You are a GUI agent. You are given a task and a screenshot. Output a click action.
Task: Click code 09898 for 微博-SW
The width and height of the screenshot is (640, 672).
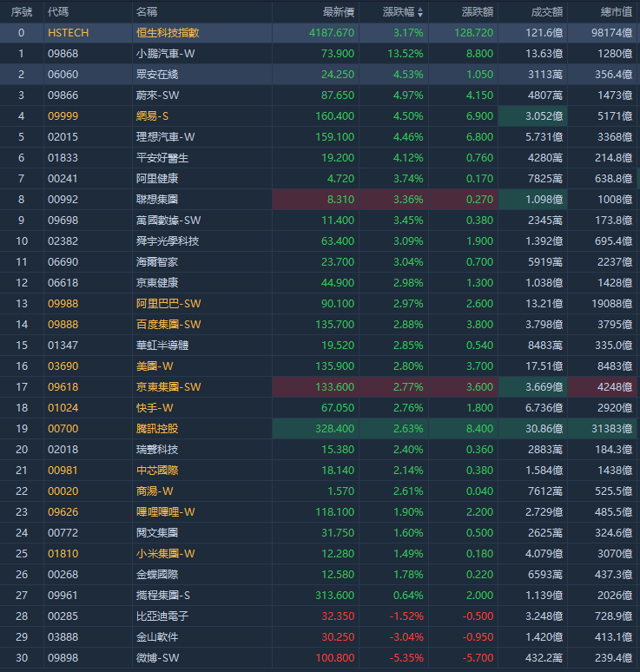63,658
